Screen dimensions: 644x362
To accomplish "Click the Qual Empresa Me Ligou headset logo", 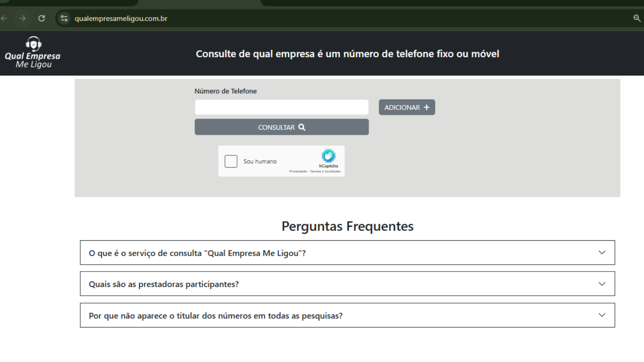I will (x=33, y=45).
